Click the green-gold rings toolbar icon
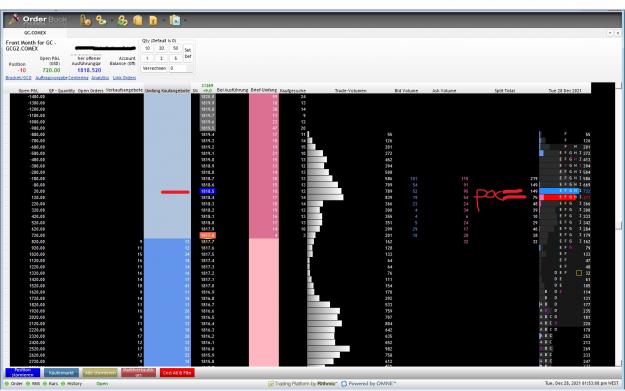Viewport: 625px width, 391px height. (122, 20)
